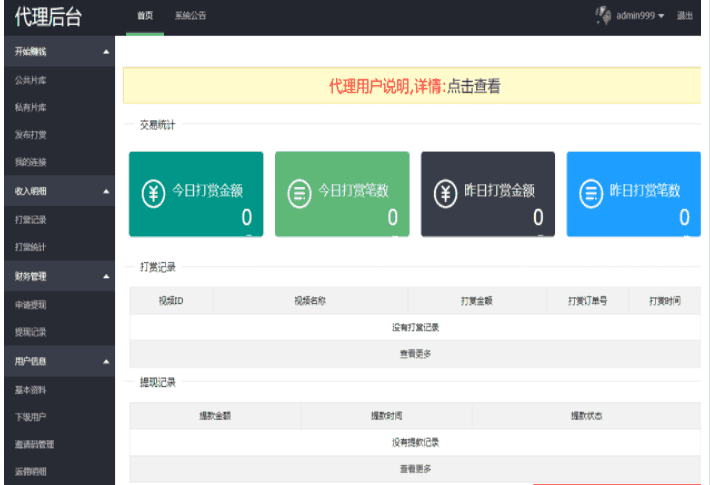Click the 没有打赏记录 empty row

click(x=415, y=327)
